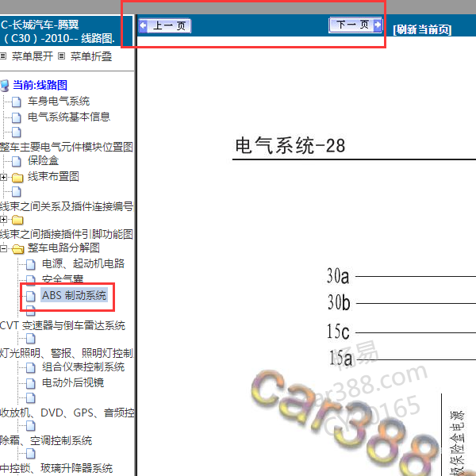This screenshot has height=476, width=476.
Task: Open 电气系统基本信息 entry
Action: pos(69,117)
